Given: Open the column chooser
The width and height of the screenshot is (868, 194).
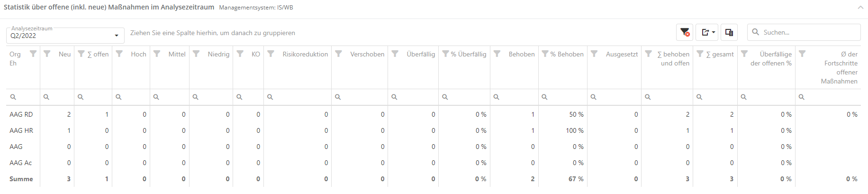Looking at the screenshot, I should pos(729,32).
